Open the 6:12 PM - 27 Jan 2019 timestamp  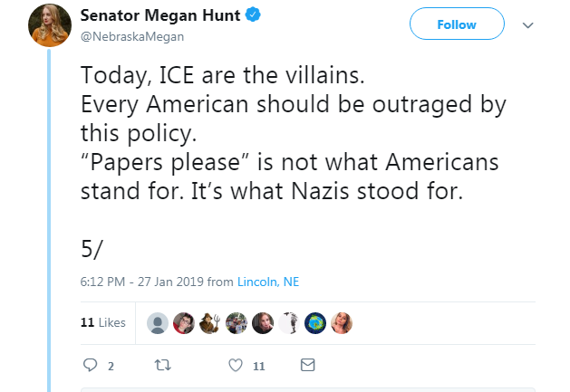(x=141, y=282)
